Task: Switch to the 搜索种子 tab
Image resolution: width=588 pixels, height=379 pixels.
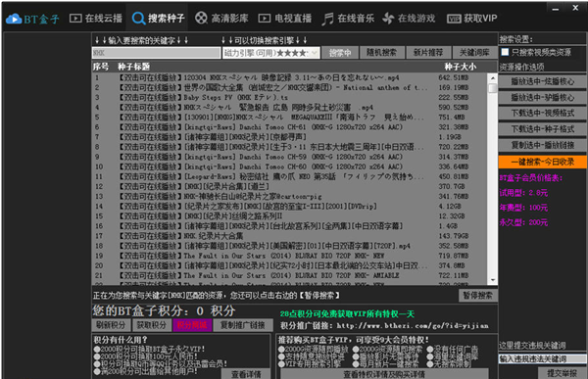Action: [x=158, y=19]
